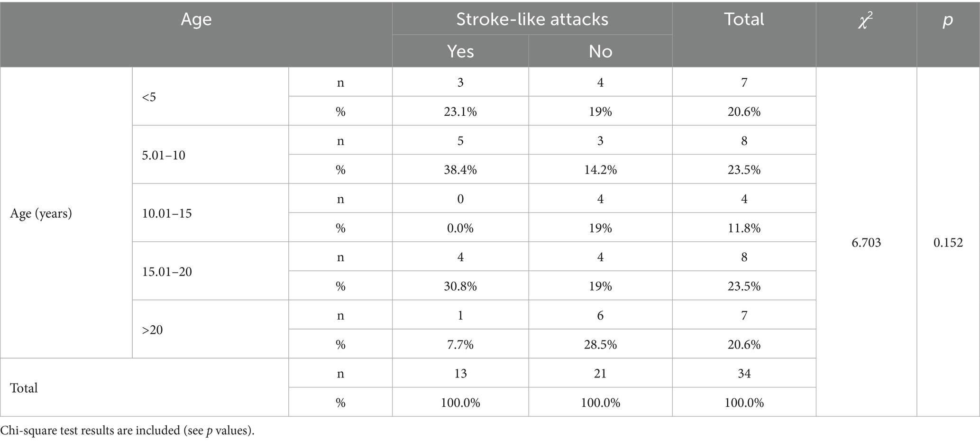The width and height of the screenshot is (980, 441).
Task: Click the 38.4% cell in Yes column
Action: coord(460,170)
